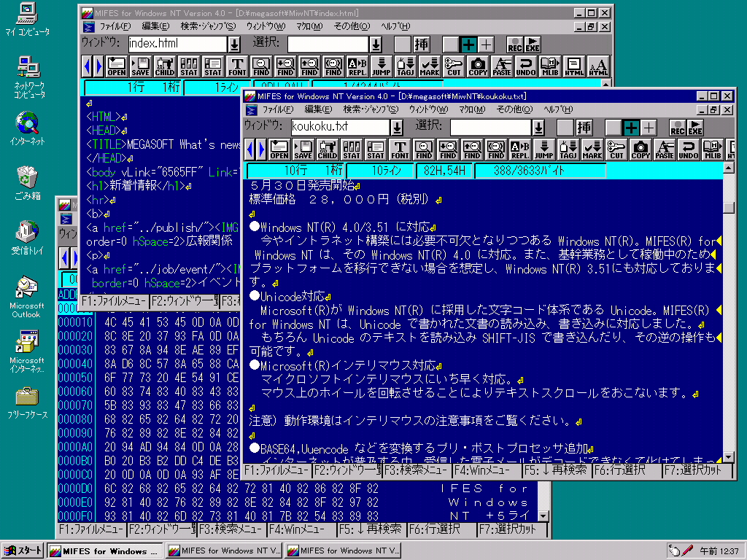Click JUMP icon in koukoku.txt window toolbar
This screenshot has width=747, height=560.
pos(544,149)
